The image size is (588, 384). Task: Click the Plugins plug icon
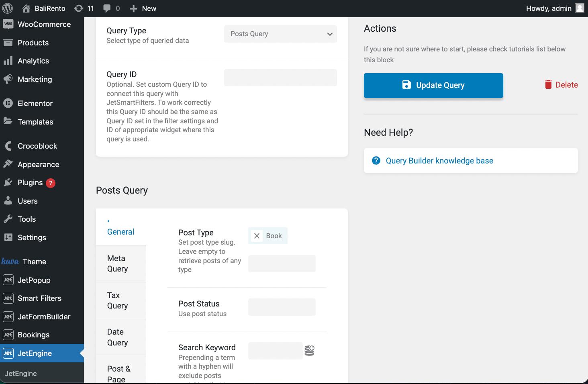(8, 183)
